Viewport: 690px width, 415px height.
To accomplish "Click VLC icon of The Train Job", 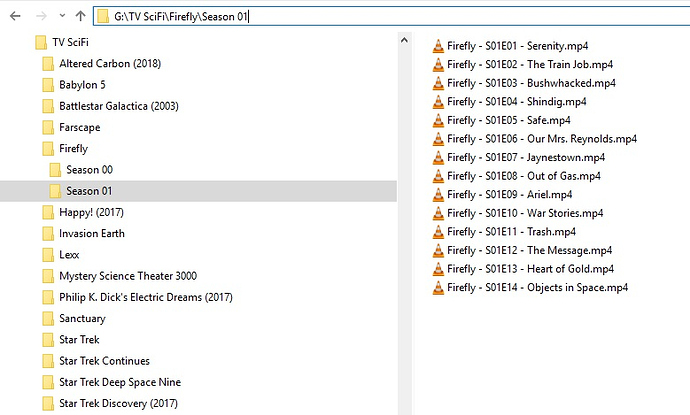I will 438,64.
